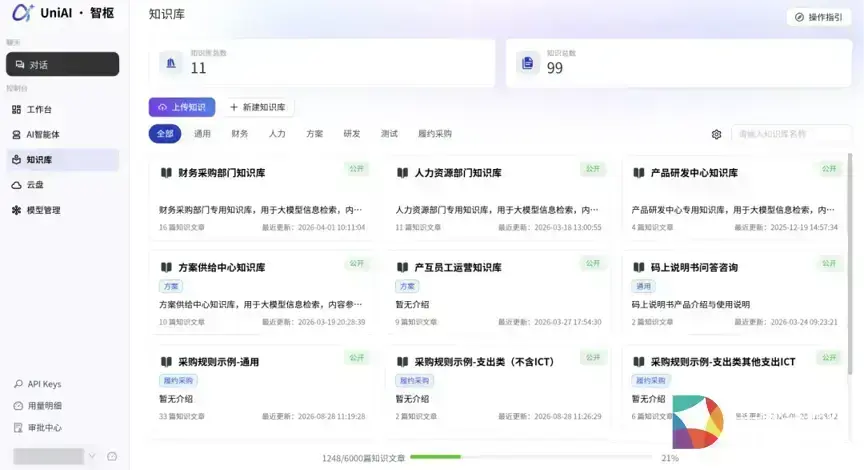Open the 人力资源部门知识库 card title

coord(458,173)
